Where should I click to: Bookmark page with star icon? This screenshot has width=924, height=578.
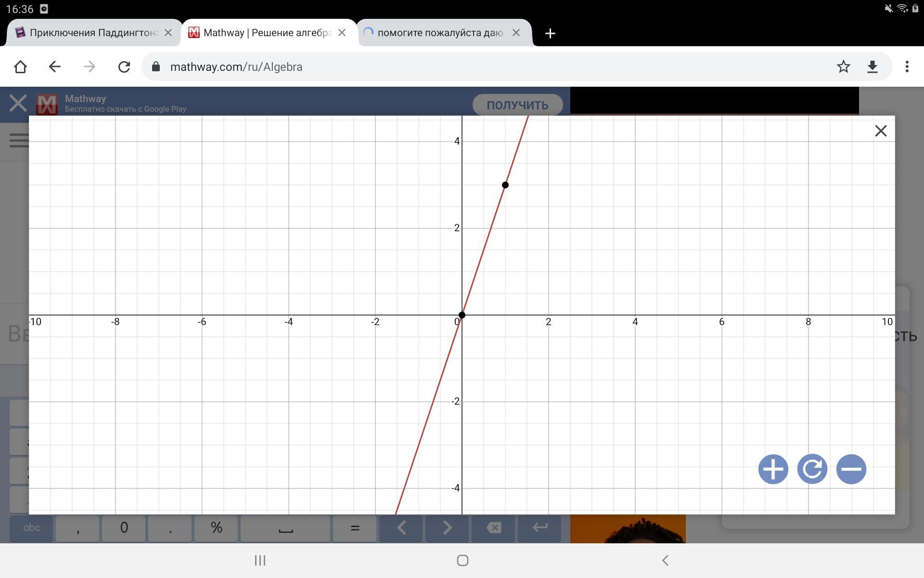[843, 66]
